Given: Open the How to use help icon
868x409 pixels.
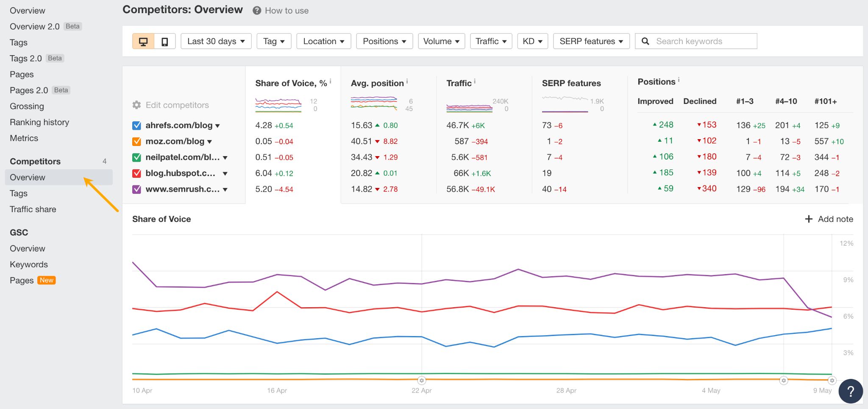Looking at the screenshot, I should (x=257, y=10).
